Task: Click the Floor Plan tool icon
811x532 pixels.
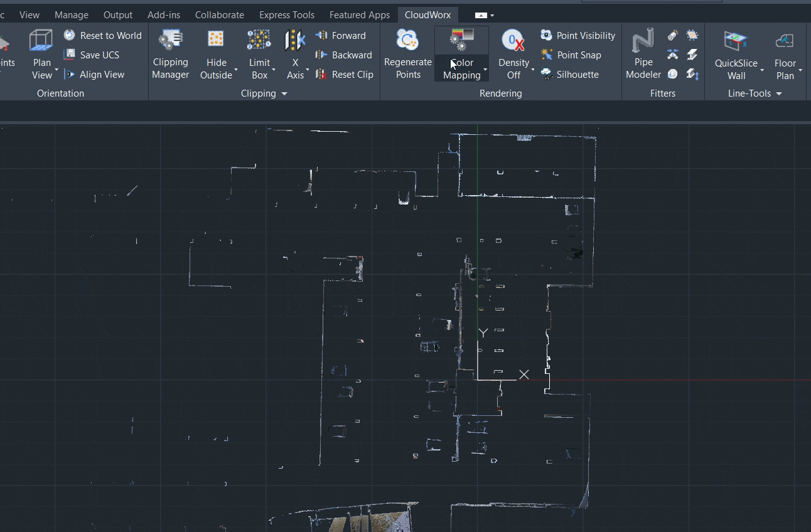Action: pyautogui.click(x=784, y=41)
